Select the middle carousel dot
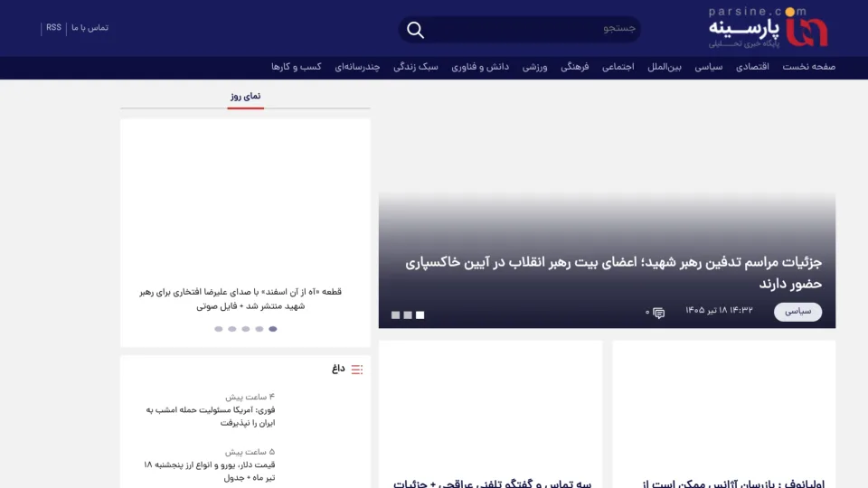Screen dimensions: 868x488 [246, 329]
